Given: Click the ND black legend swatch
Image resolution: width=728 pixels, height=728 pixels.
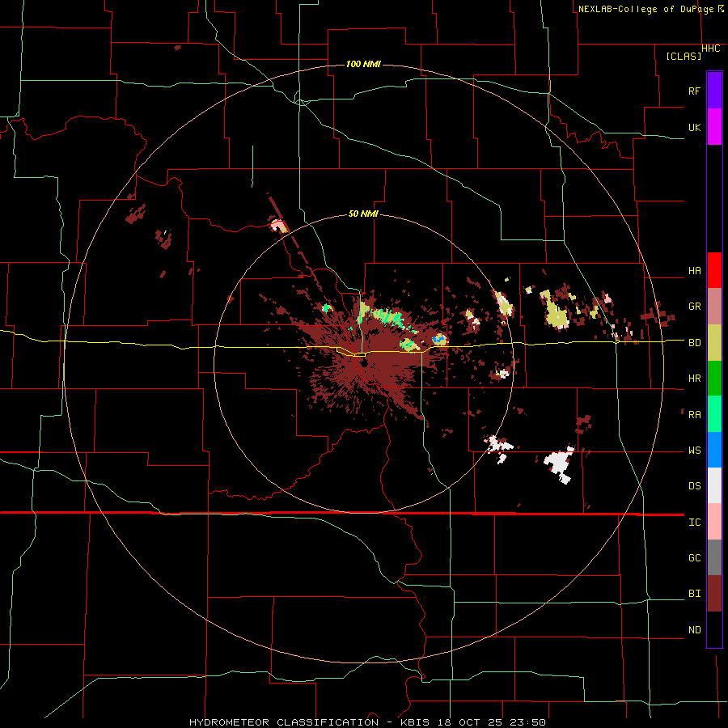Looking at the screenshot, I should pyautogui.click(x=714, y=629).
